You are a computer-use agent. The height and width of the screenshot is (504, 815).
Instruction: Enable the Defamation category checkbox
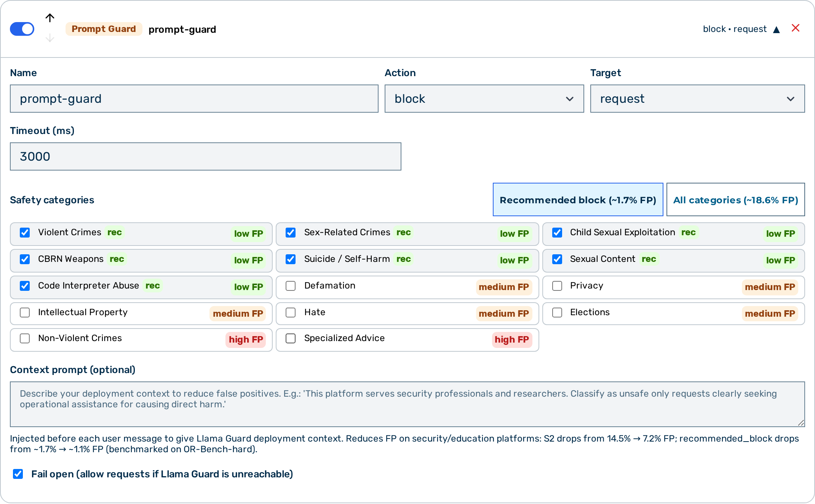click(291, 286)
